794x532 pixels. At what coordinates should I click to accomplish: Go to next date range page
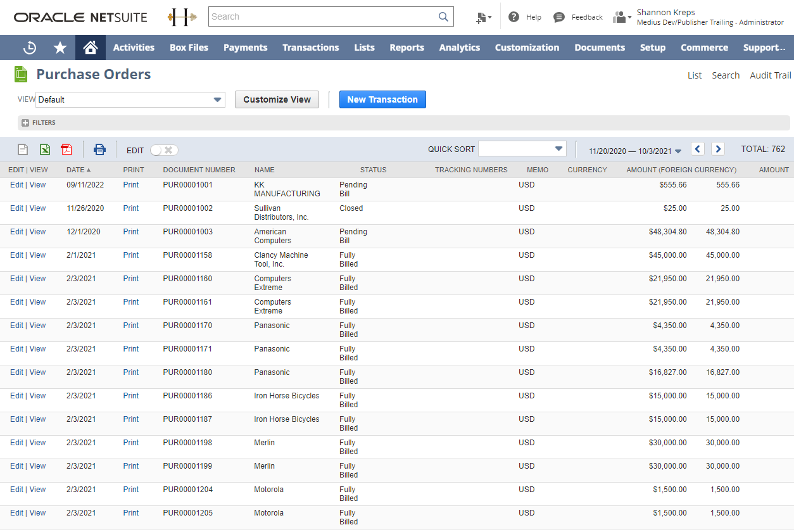click(x=718, y=148)
